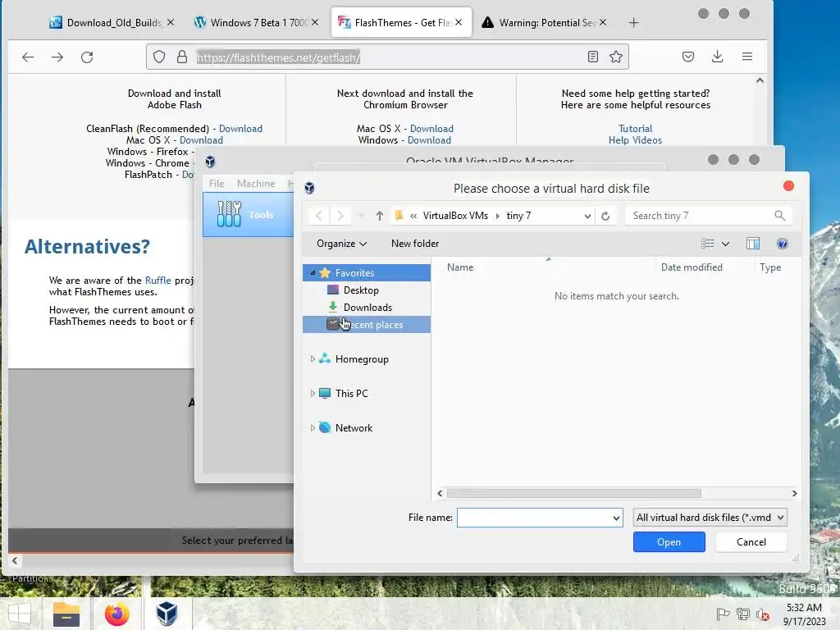Click the file list horizontal scrollbar
This screenshot has height=630, width=840.
point(573,493)
